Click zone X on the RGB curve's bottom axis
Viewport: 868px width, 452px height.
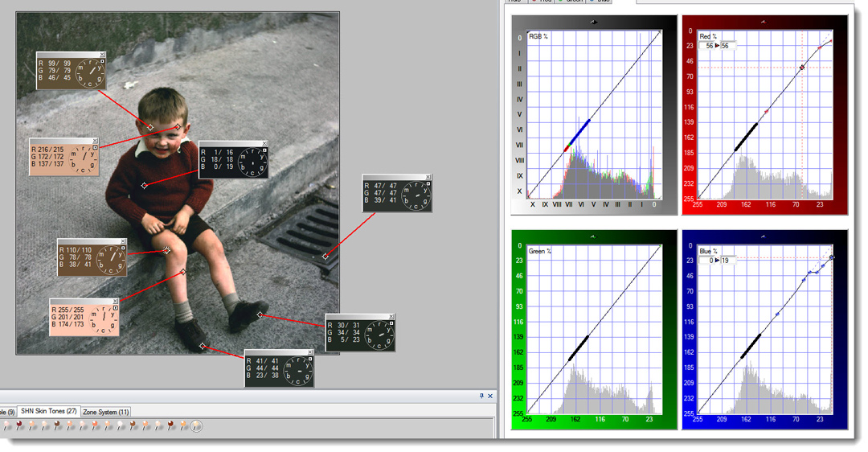pos(533,205)
